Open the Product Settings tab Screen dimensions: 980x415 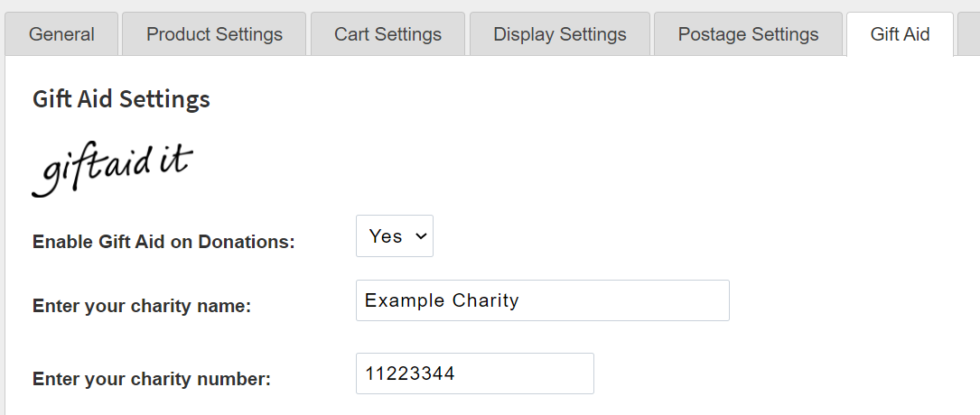[x=214, y=34]
